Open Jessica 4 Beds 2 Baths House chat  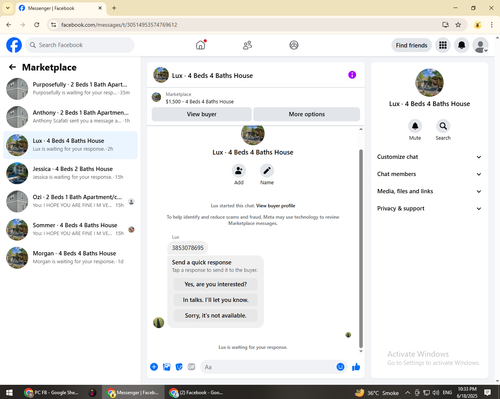(x=70, y=173)
